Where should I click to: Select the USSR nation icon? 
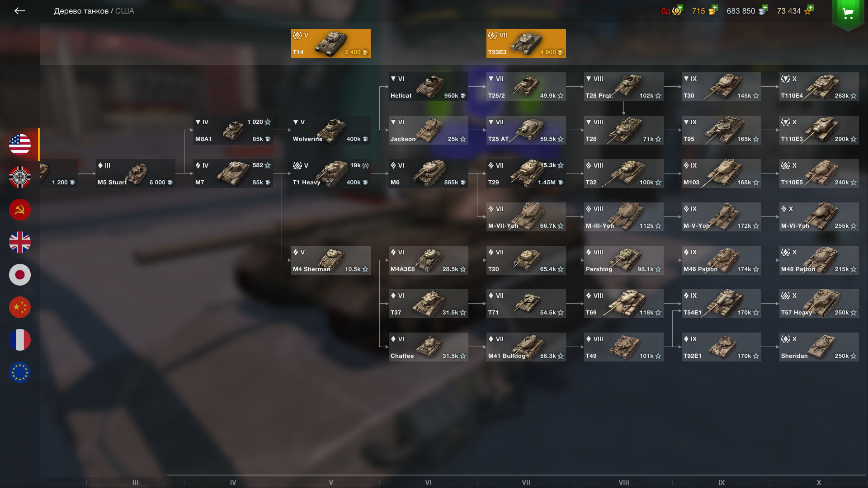pos(20,210)
